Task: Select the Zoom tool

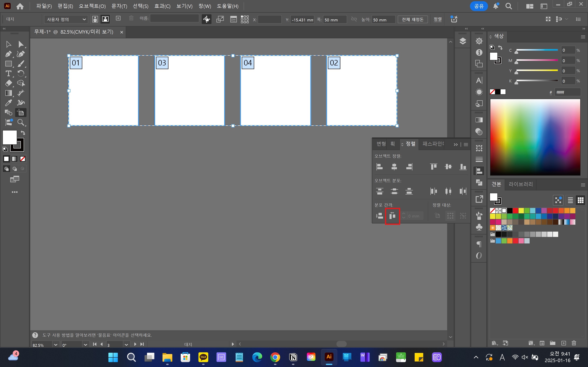Action: tap(21, 122)
